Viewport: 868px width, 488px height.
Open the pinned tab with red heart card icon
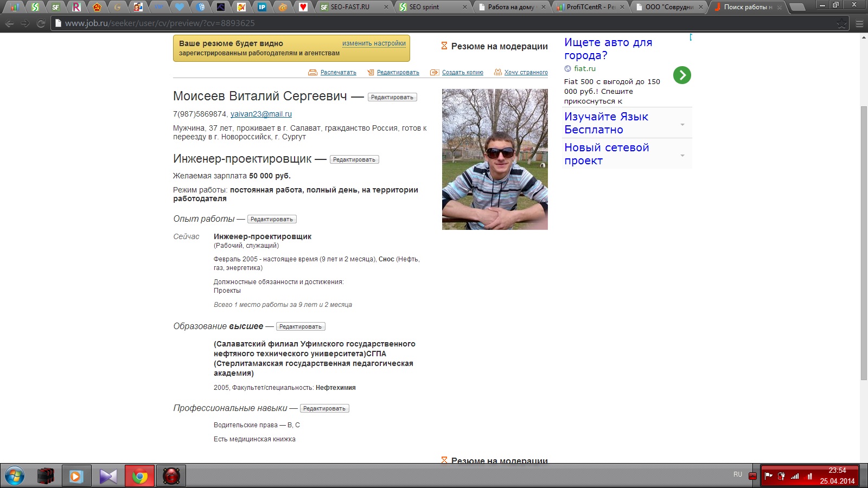(x=303, y=7)
